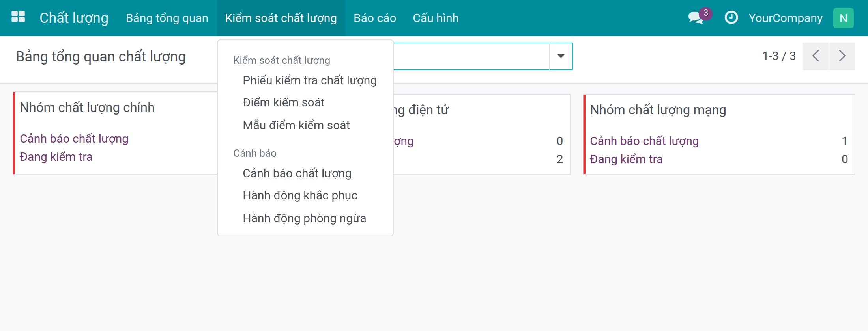868x331 pixels.
Task: Select Hành động khắc phục entry
Action: pyautogui.click(x=305, y=195)
